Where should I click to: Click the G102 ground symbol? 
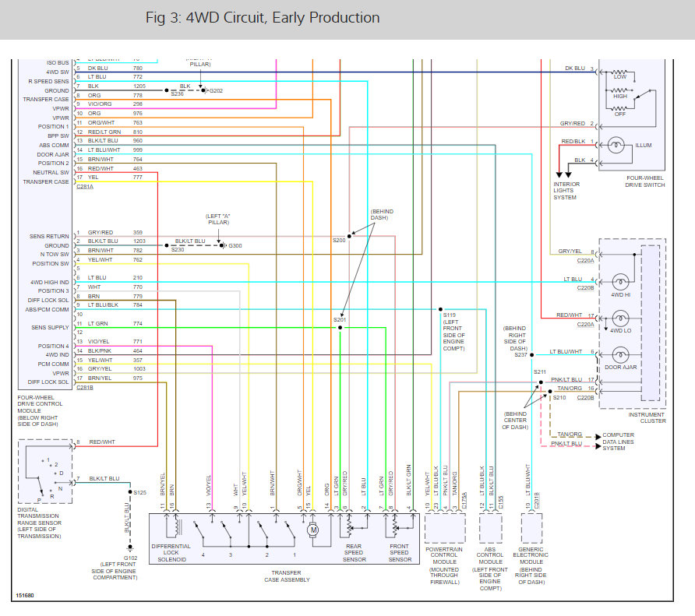click(x=130, y=548)
